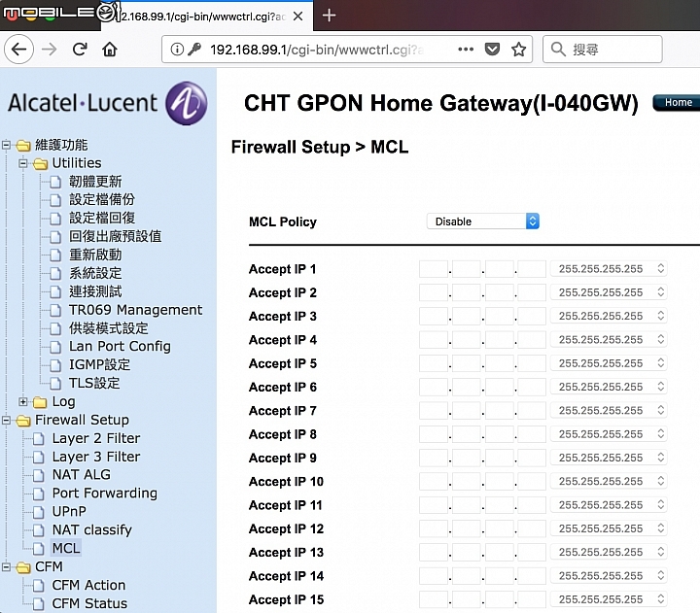Click first octet field of Accept IP 11
Viewport: 700px width, 613px height.
click(x=434, y=505)
